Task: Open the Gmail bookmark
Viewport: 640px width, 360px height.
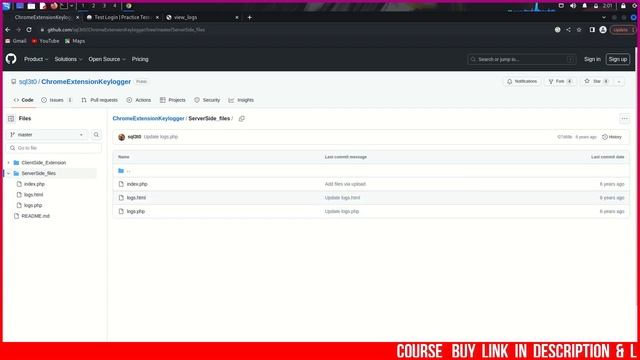Action: [16, 41]
